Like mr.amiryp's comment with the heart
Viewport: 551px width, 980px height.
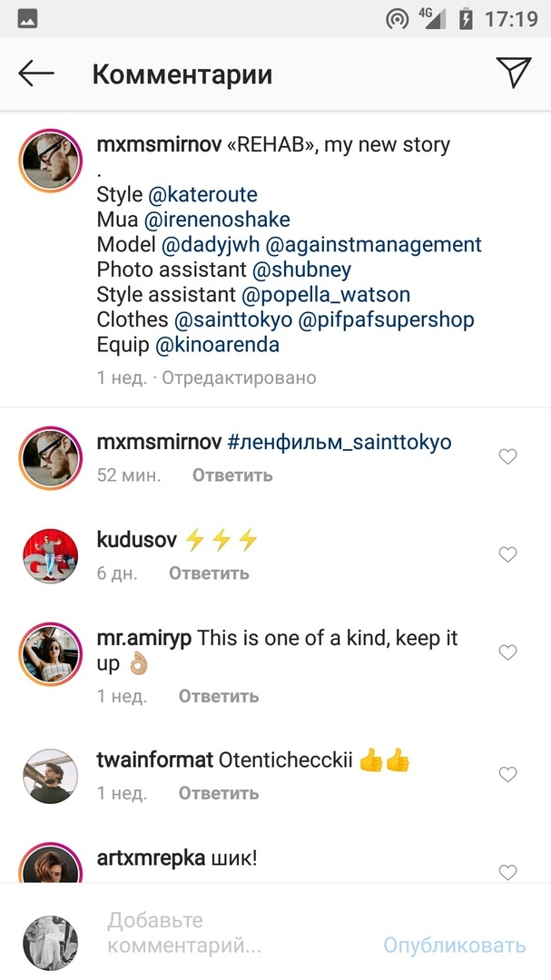tap(508, 652)
